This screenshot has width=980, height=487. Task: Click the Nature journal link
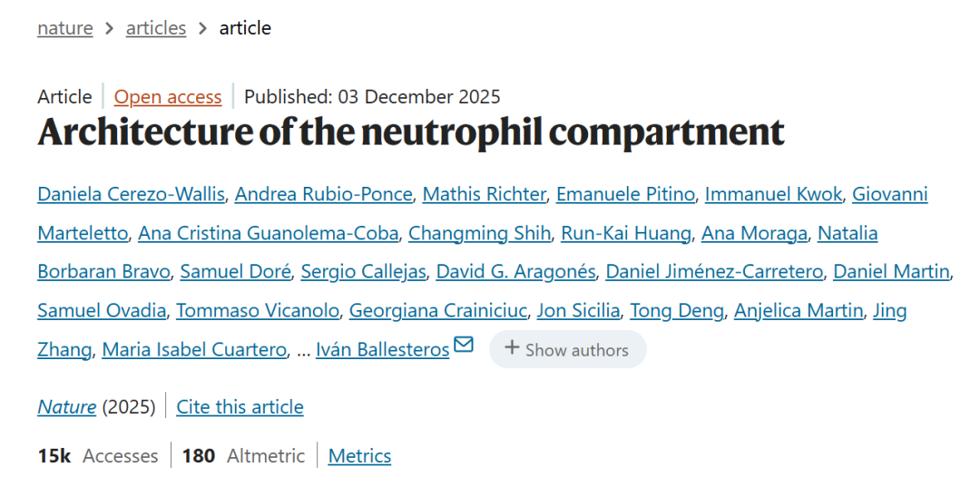tap(66, 407)
